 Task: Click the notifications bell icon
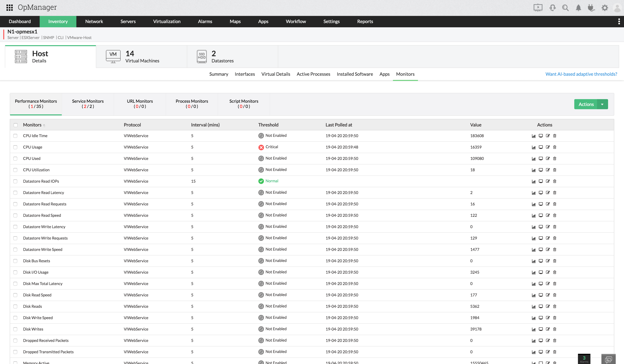578,8
